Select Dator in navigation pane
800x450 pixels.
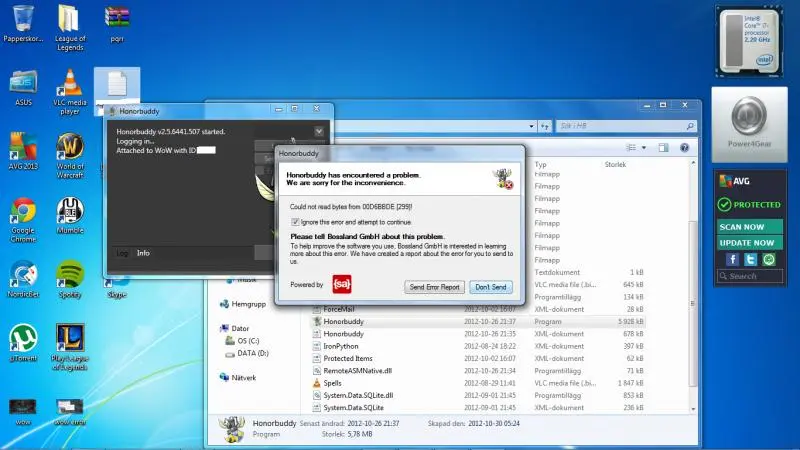(x=240, y=329)
